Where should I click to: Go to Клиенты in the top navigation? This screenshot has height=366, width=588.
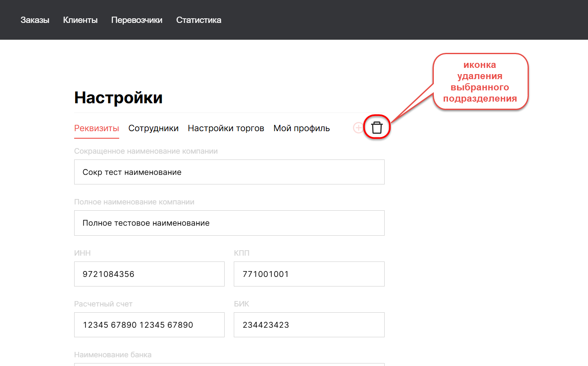(x=80, y=20)
